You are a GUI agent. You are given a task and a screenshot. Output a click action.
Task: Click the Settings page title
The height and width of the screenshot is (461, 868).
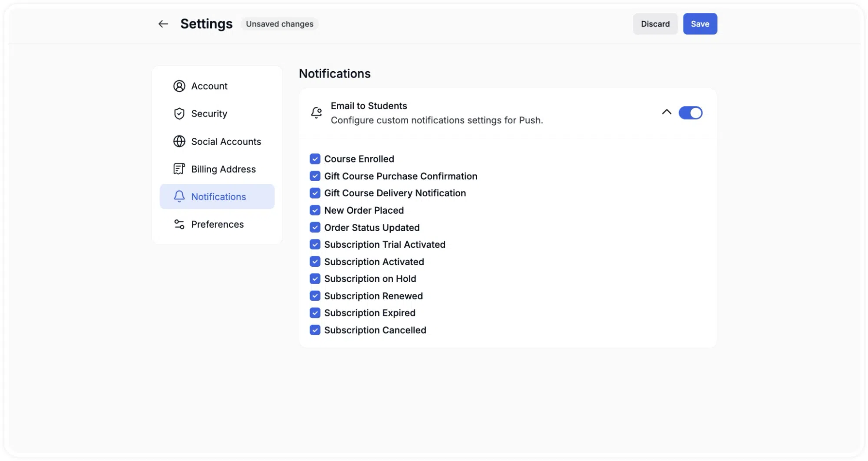(x=206, y=24)
